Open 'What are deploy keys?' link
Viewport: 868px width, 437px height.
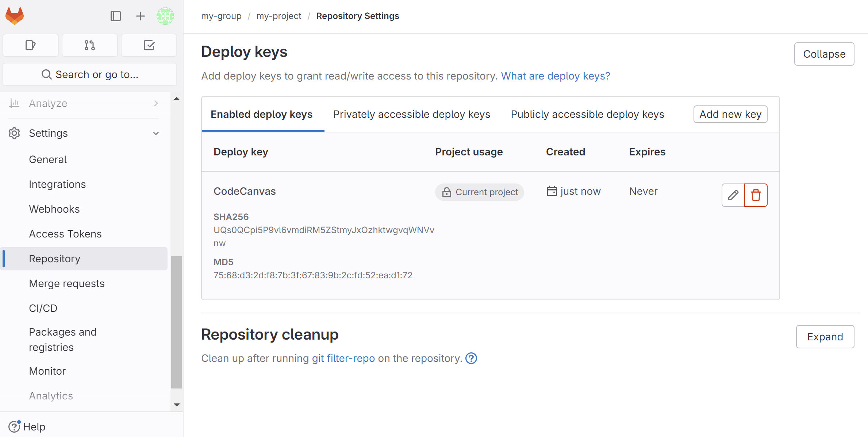(555, 76)
